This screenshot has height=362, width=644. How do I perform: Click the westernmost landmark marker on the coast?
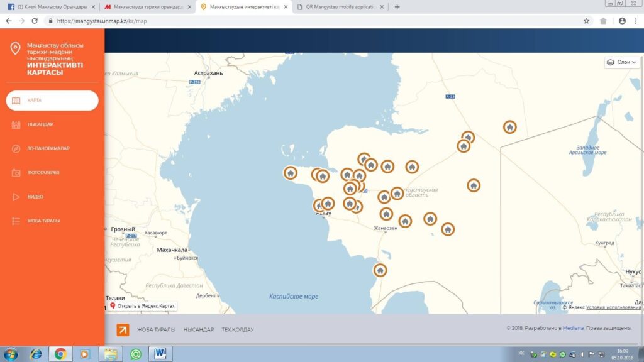point(291,173)
